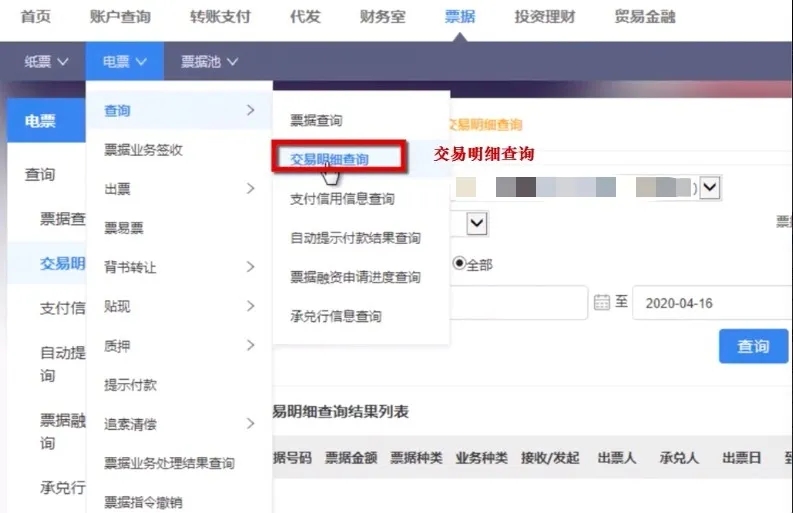Select 支付信 item in left sidebar
Image resolution: width=793 pixels, height=513 pixels.
(x=63, y=308)
